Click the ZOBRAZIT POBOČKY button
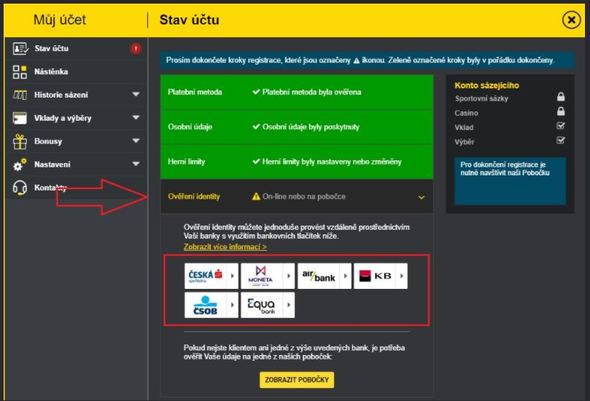The image size is (590, 401). pyautogui.click(x=297, y=380)
